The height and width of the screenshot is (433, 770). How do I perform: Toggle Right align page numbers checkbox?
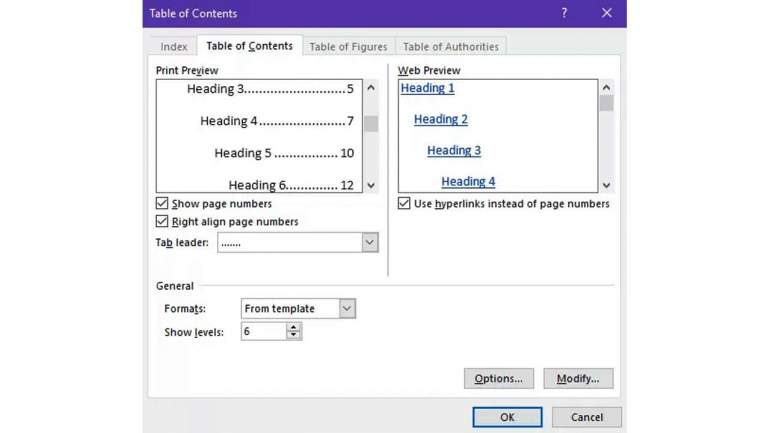[x=162, y=221]
